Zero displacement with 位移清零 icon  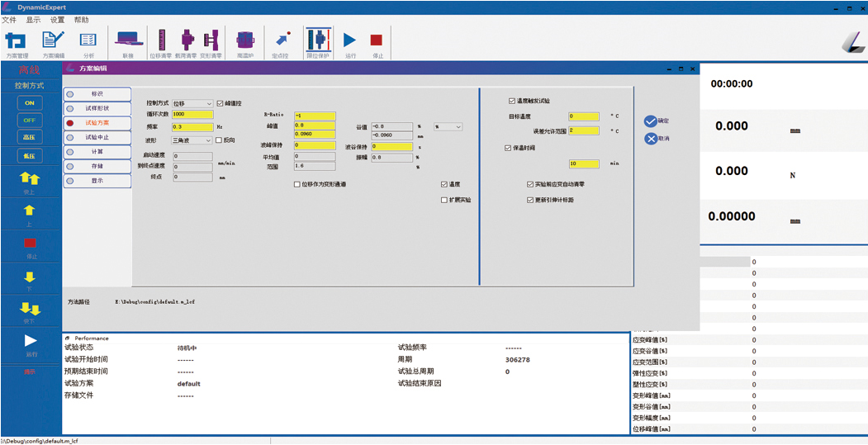tap(160, 42)
